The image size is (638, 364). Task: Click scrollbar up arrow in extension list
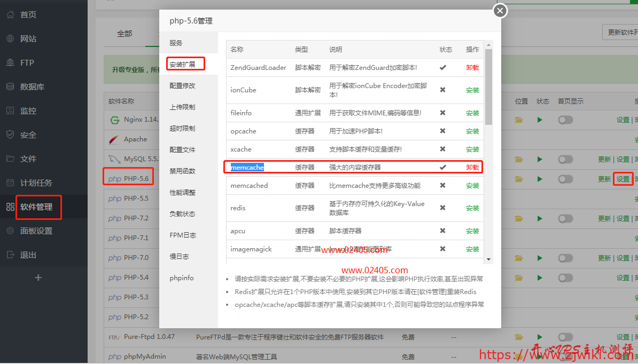pyautogui.click(x=489, y=45)
